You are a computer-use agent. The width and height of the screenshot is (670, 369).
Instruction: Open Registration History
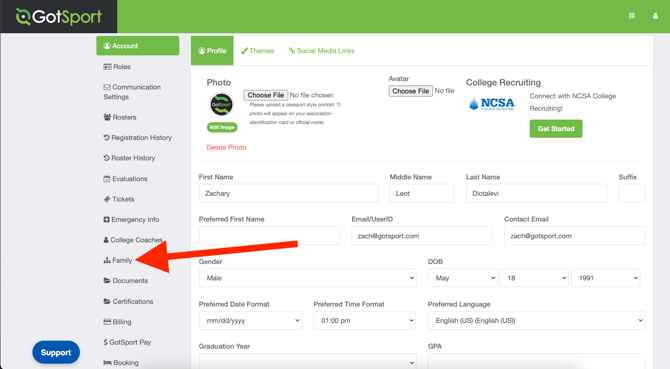coord(138,138)
